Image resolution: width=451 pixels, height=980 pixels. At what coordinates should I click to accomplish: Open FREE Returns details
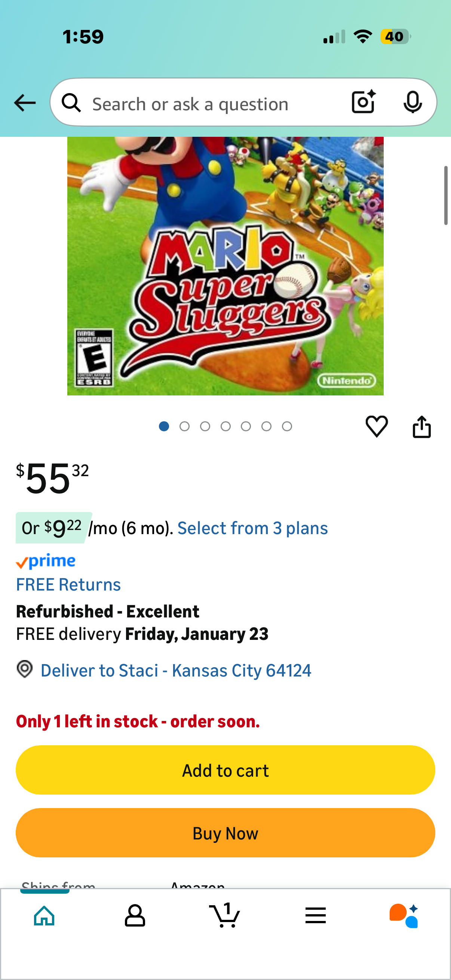pos(68,584)
